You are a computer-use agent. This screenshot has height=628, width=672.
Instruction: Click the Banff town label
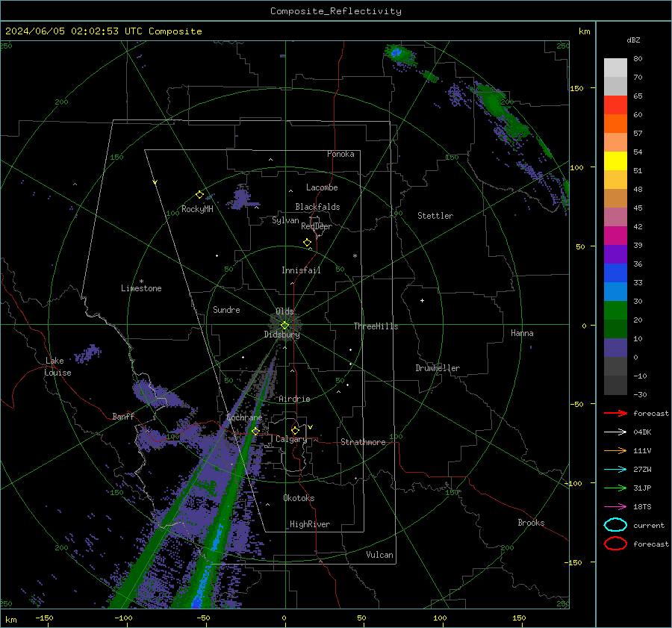[123, 417]
